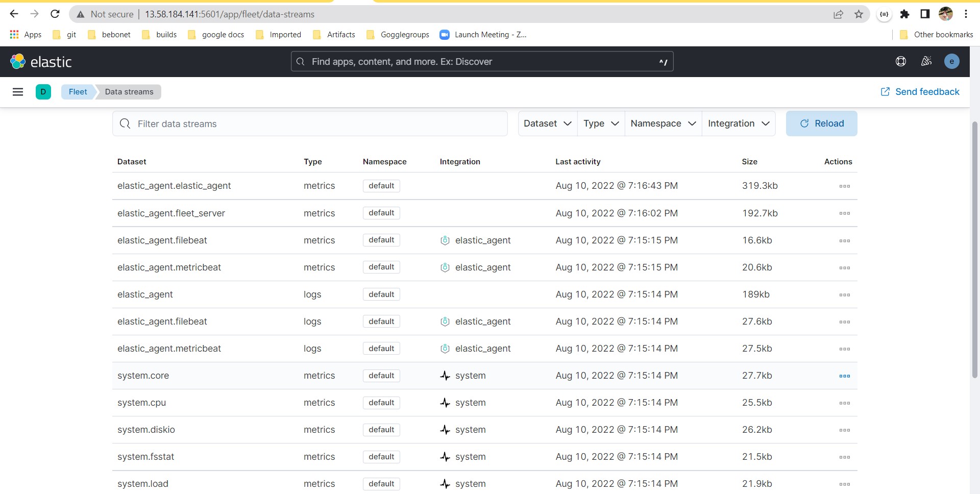Open the What's New party popper icon
The height and width of the screenshot is (494, 980).
(x=926, y=61)
